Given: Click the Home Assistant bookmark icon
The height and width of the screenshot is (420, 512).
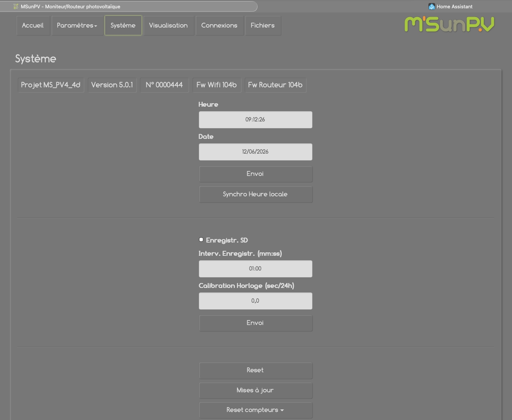Looking at the screenshot, I should [x=431, y=6].
